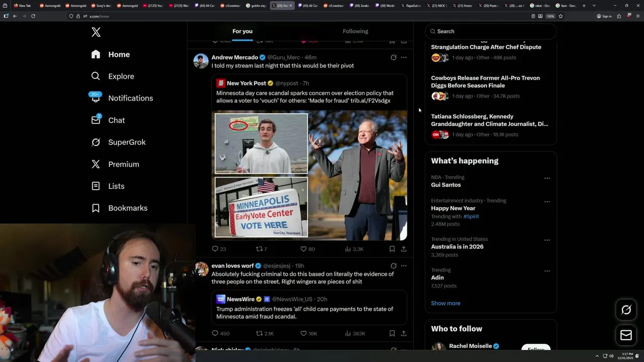The height and width of the screenshot is (362, 644).
Task: Share Andrew Mercado's post
Action: [404, 249]
